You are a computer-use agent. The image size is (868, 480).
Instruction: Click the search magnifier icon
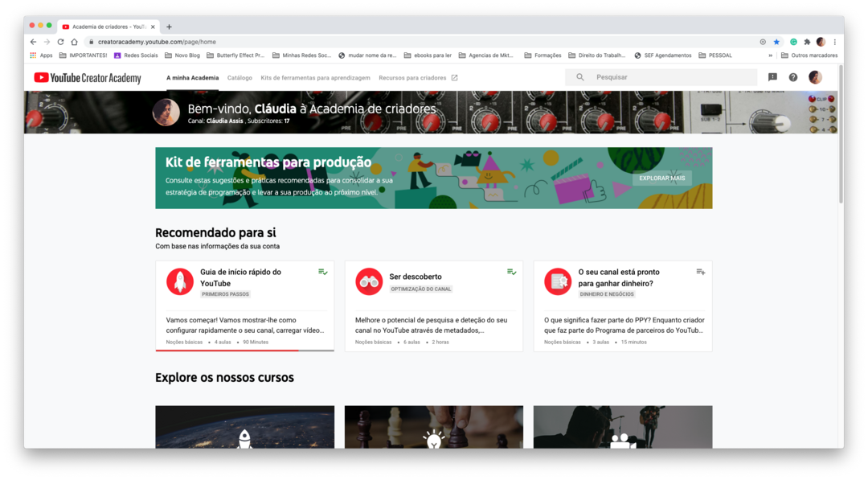[x=580, y=77]
